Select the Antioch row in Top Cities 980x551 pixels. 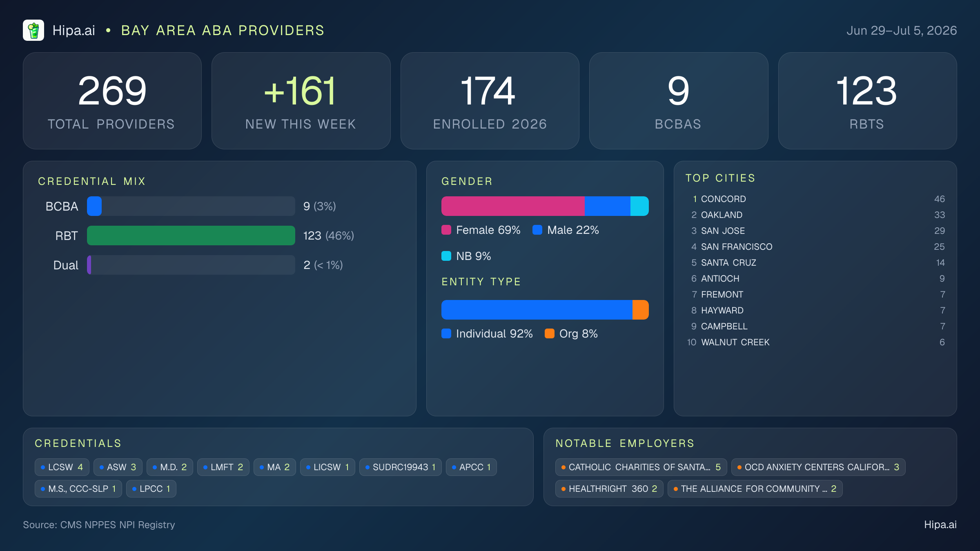[815, 278]
